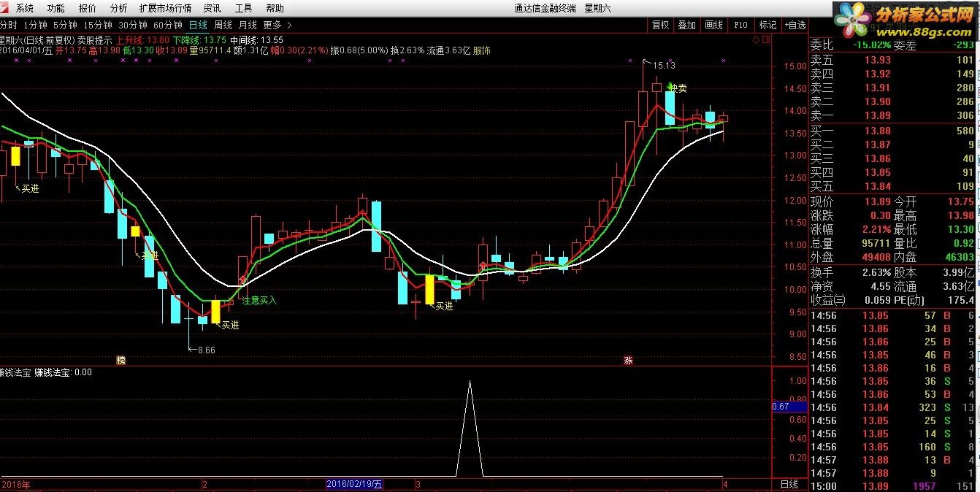Click the 2016年 label on the time axis

[17, 484]
